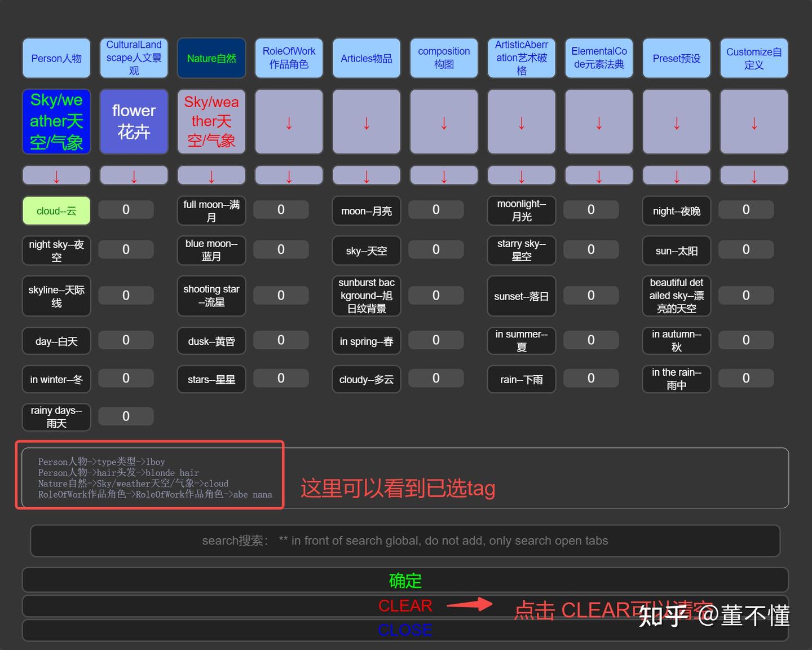812x650 pixels.
Task: Enable the sunset--落日 tag
Action: [520, 296]
